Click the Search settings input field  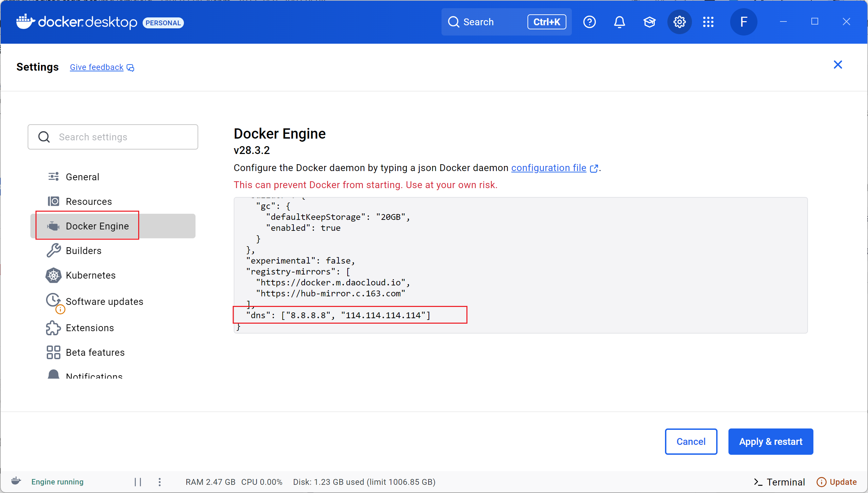tap(113, 137)
